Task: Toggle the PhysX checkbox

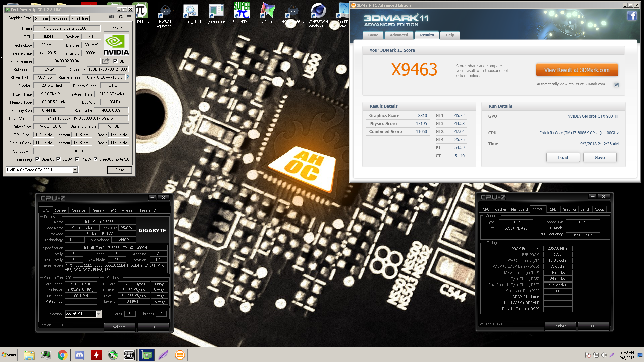Action: click(x=77, y=159)
